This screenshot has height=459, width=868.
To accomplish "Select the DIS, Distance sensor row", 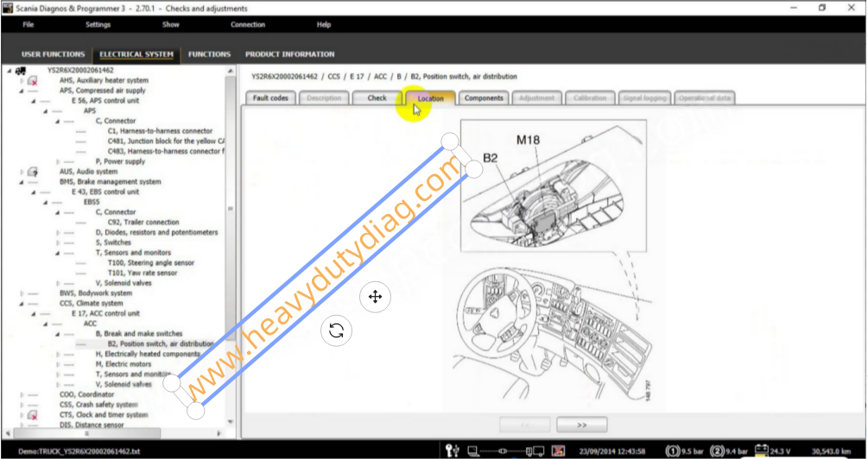I will (x=92, y=424).
